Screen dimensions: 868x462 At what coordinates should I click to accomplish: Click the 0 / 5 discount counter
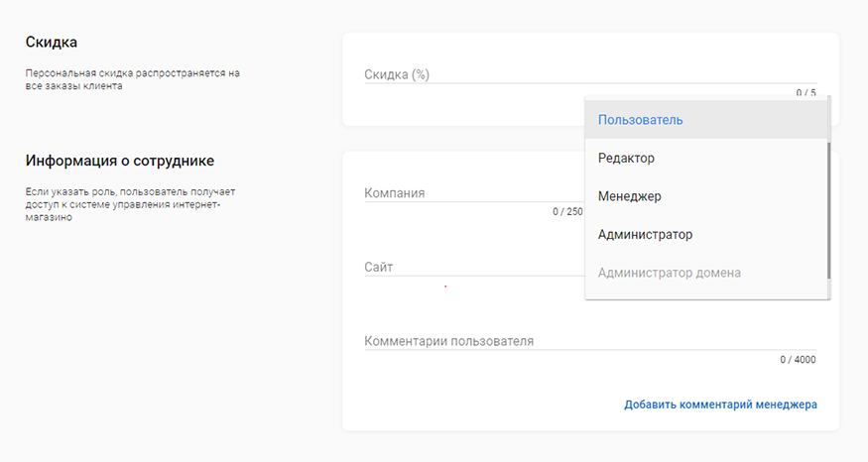(x=806, y=92)
